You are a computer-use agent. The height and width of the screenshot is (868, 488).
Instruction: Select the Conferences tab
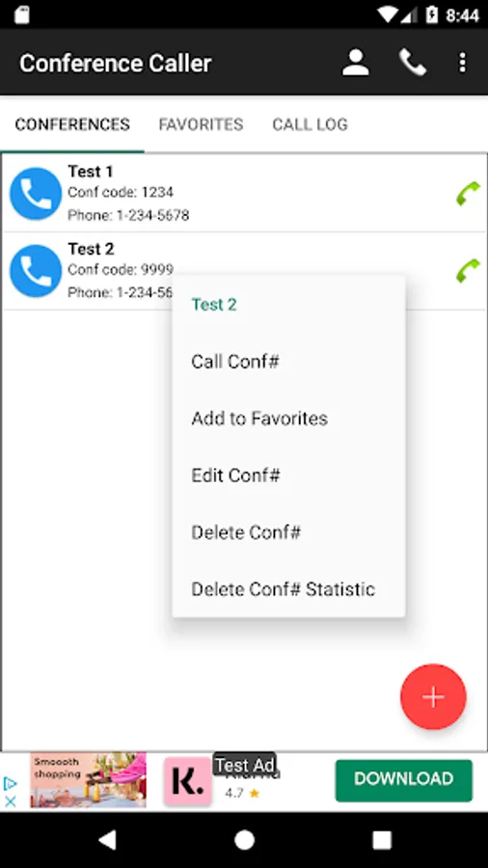tap(72, 124)
